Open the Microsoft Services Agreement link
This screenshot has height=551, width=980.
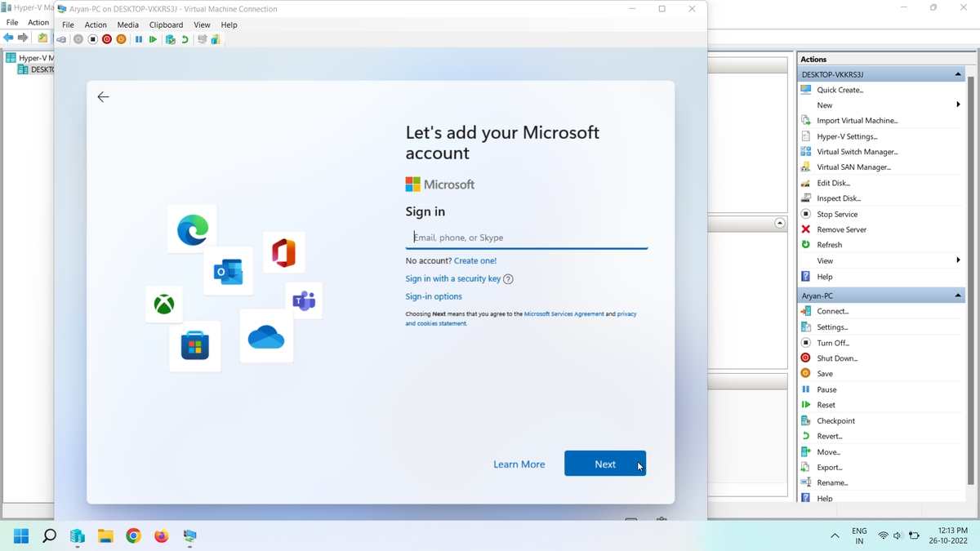tap(564, 314)
